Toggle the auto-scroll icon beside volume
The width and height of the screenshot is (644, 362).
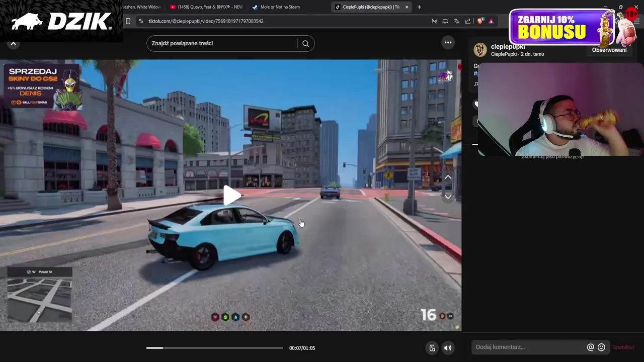coord(432,348)
